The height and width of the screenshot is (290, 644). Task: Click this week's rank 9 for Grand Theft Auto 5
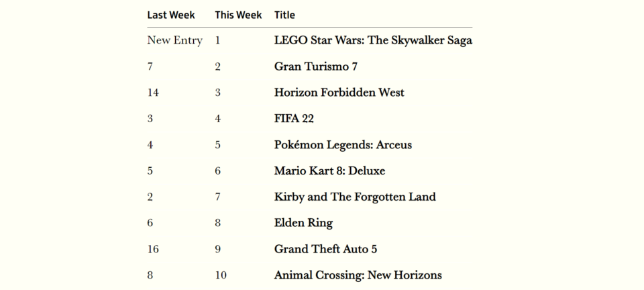pyautogui.click(x=217, y=249)
